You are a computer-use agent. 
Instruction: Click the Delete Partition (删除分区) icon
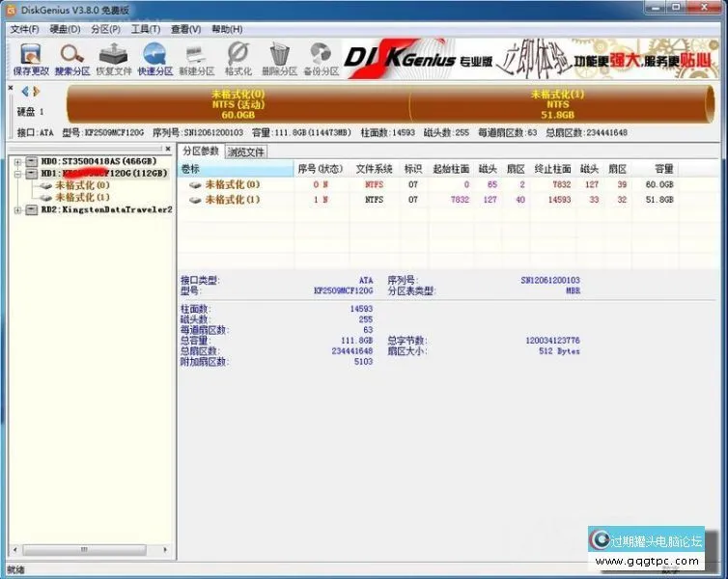point(279,58)
